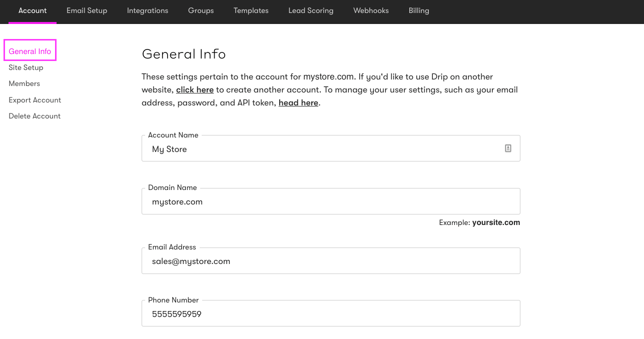
Task: Select General Info in the sidebar
Action: coord(30,51)
